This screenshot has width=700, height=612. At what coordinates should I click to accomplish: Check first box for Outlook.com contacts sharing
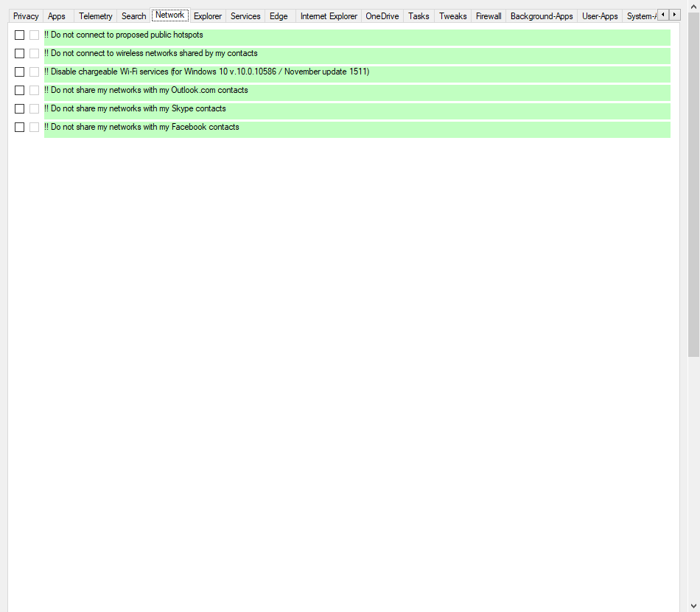pos(19,90)
